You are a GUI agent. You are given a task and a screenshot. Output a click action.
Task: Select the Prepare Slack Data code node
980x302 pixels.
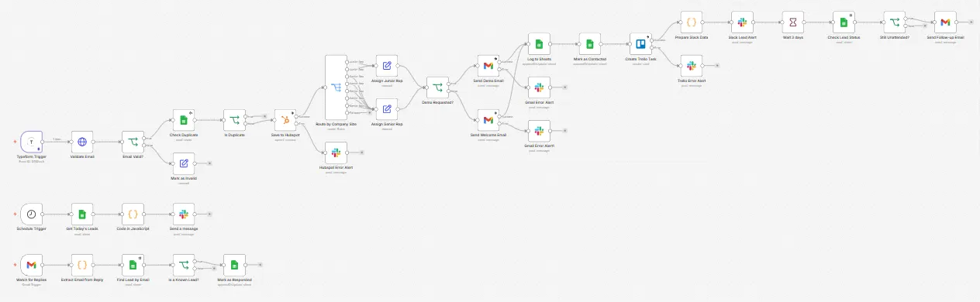point(692,22)
